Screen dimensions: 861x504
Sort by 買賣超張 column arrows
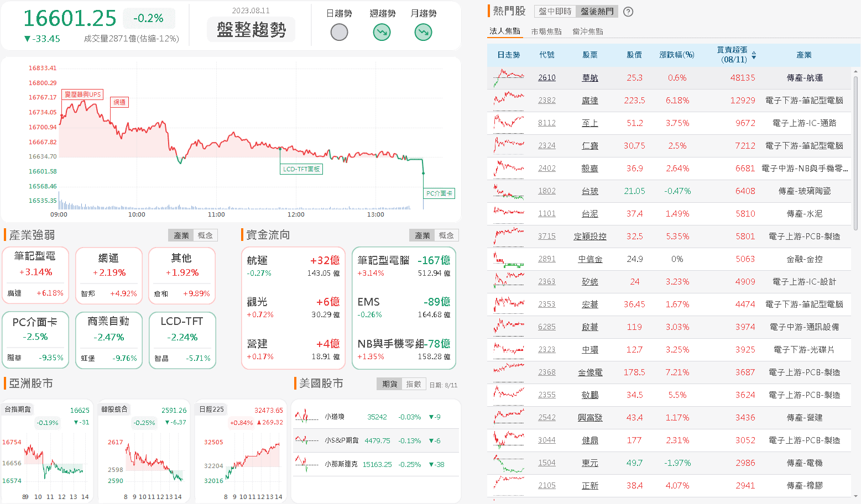click(754, 55)
